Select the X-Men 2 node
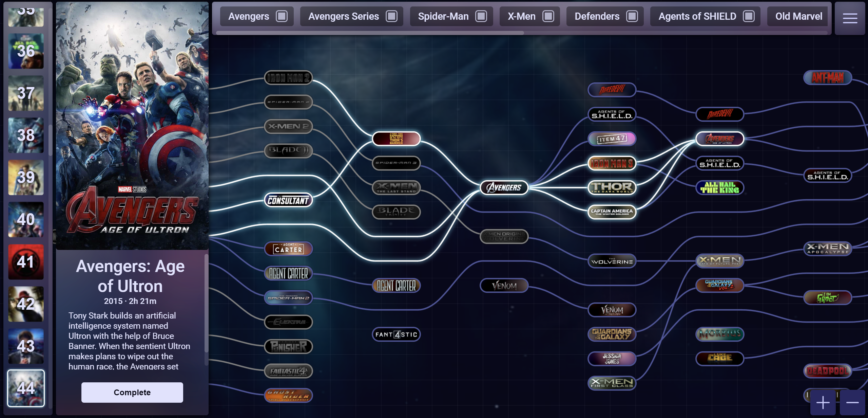Image resolution: width=868 pixels, height=418 pixels. click(x=288, y=126)
